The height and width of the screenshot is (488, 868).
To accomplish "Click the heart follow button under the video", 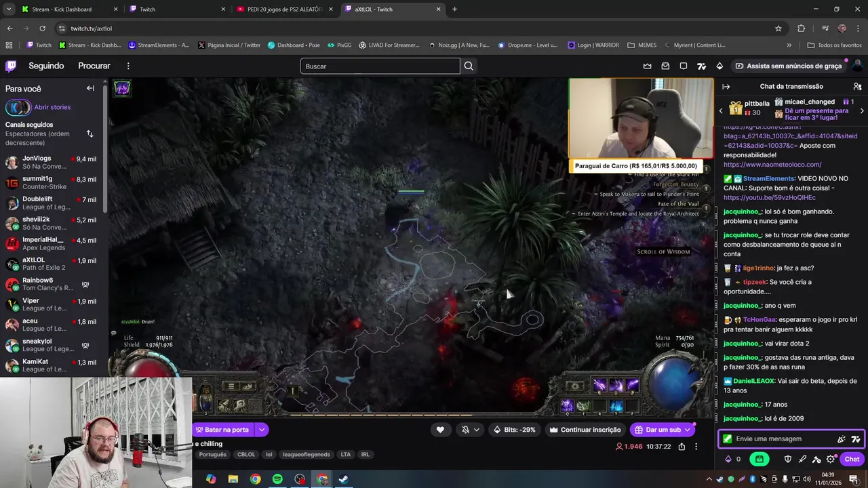I will click(440, 430).
